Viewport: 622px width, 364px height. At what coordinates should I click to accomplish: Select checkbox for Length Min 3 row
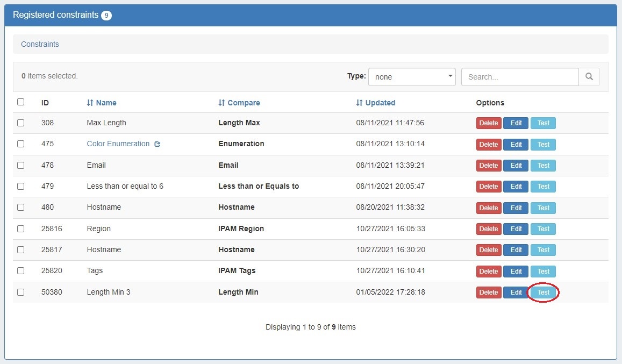(20, 292)
